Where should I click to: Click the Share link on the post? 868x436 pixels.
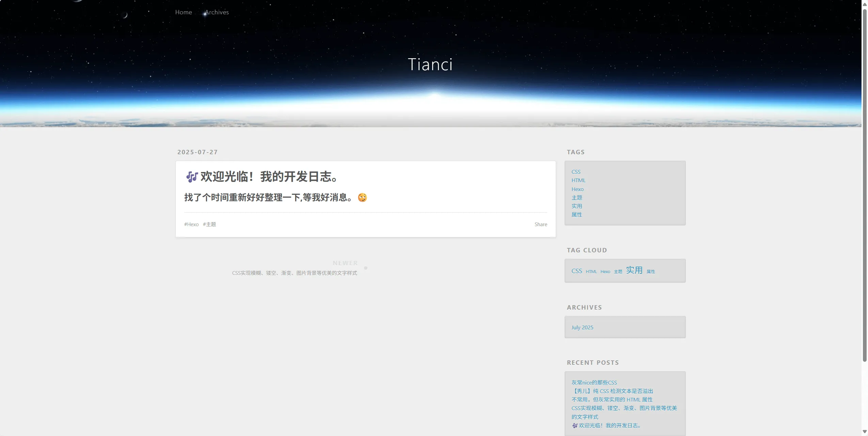tap(541, 224)
